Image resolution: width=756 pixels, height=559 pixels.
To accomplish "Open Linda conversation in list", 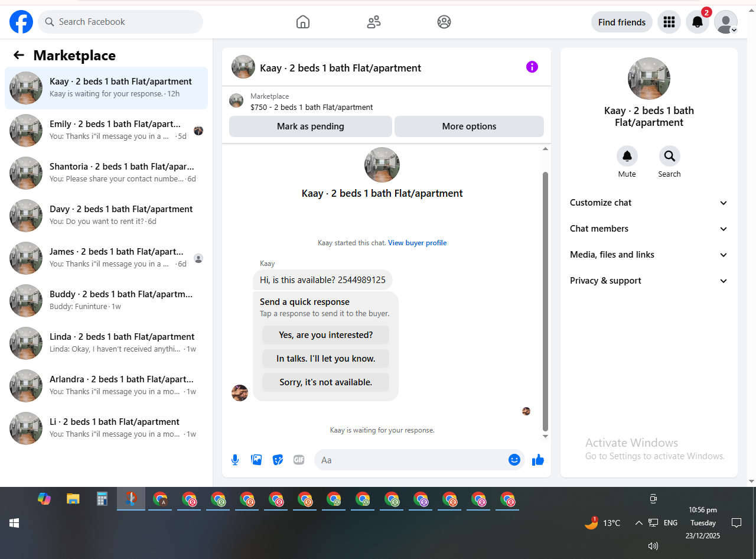I will (x=106, y=343).
